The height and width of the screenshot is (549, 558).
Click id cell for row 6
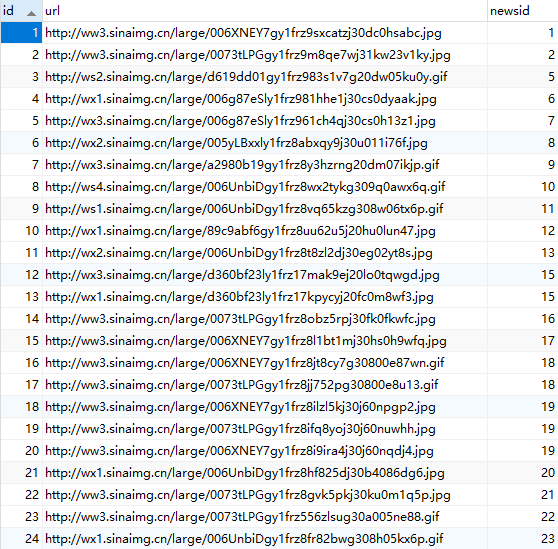point(21,143)
